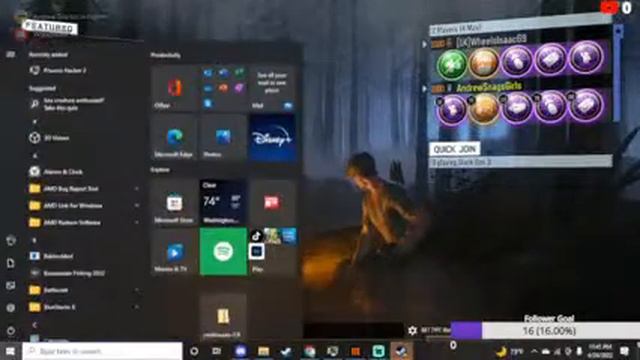Open user account icon in Start sidebar
This screenshot has width=640, height=360.
pos(11,241)
